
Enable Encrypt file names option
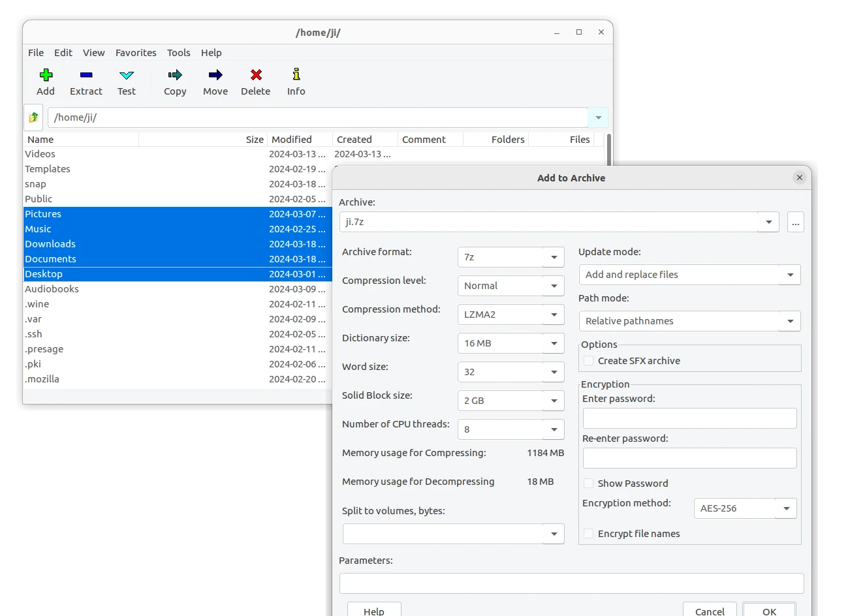588,534
